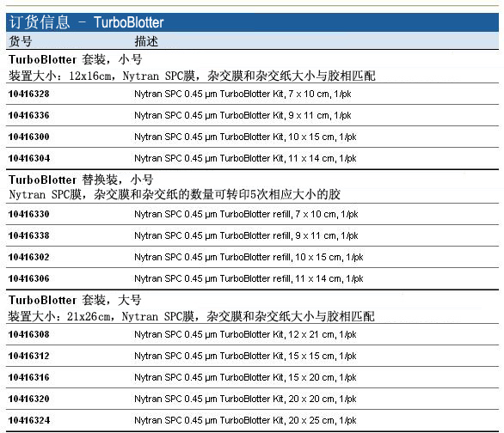Click the 描述 column header
The height and width of the screenshot is (433, 504).
coord(146,41)
